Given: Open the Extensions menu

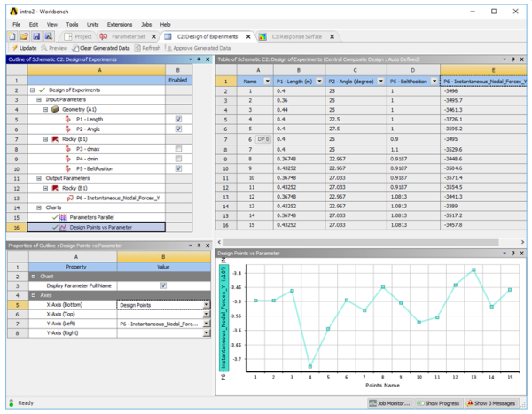Looking at the screenshot, I should point(119,24).
